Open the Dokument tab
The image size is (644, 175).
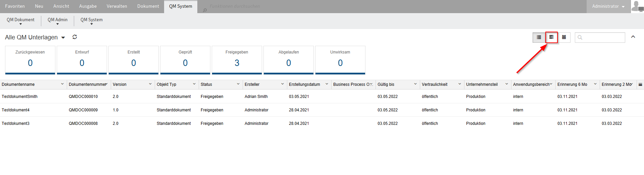(x=148, y=6)
